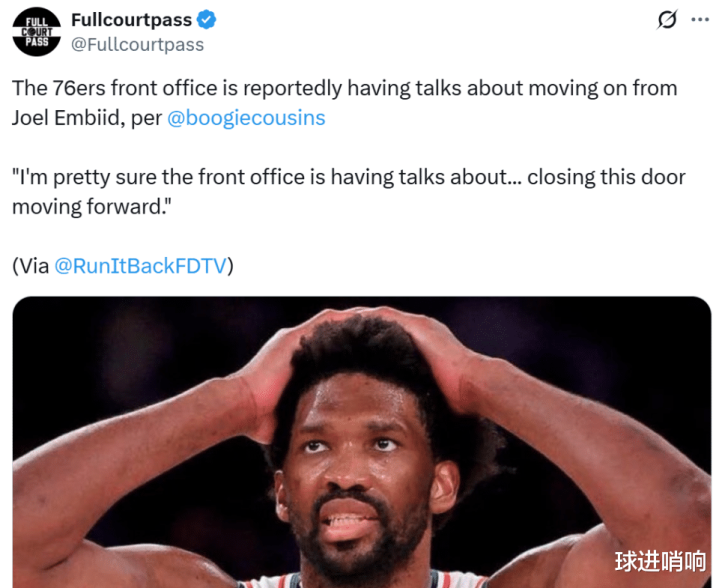
Task: Click the words "closing this door"
Action: tap(606, 177)
